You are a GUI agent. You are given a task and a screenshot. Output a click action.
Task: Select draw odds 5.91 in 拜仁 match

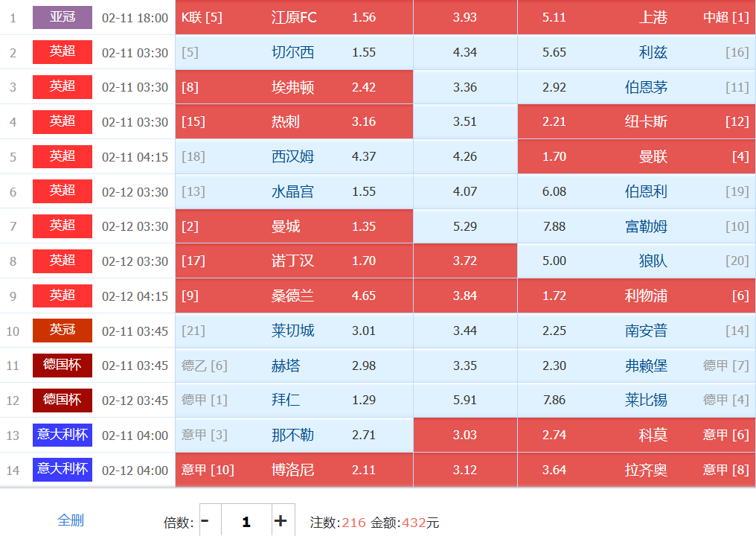(x=465, y=400)
